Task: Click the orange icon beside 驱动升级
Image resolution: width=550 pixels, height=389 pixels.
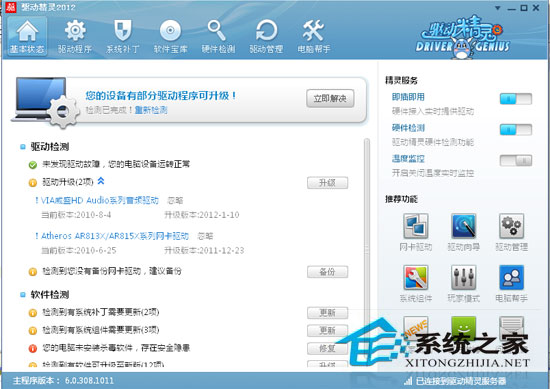Action: [x=33, y=183]
